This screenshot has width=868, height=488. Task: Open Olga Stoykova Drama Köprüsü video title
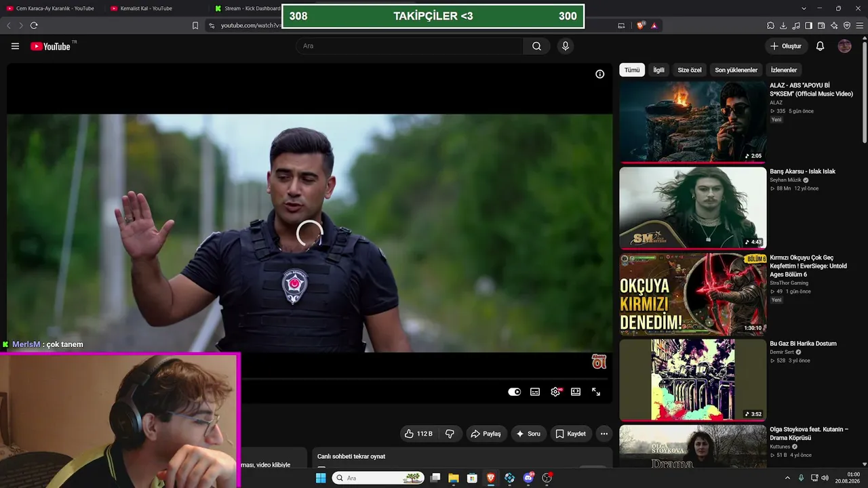point(809,434)
